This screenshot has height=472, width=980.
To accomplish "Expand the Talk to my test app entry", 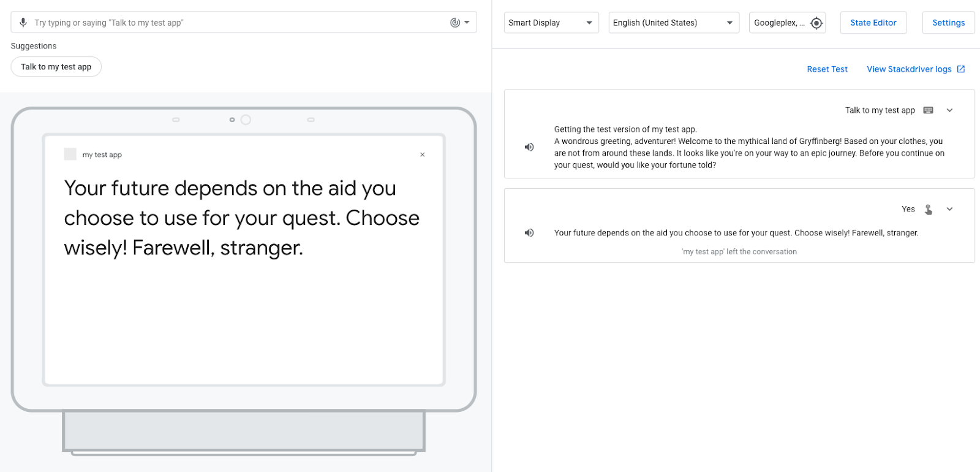I will (x=949, y=110).
